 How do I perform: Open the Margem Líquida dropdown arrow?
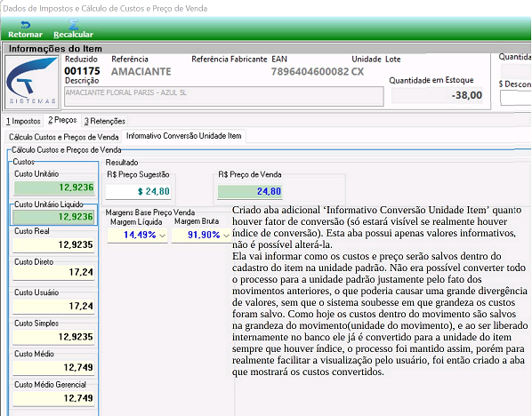tap(163, 236)
